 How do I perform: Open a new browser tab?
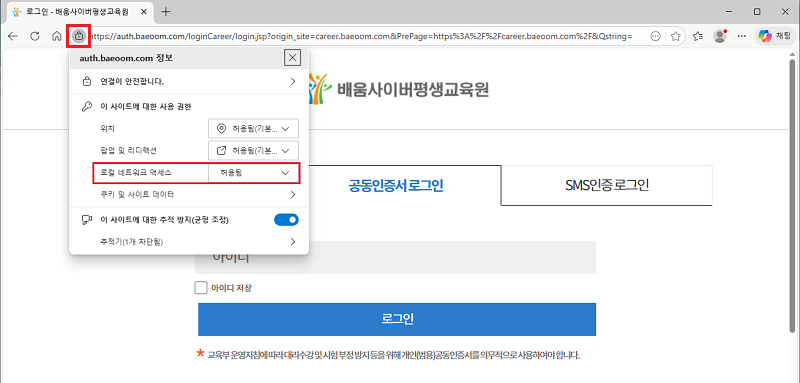click(x=166, y=11)
